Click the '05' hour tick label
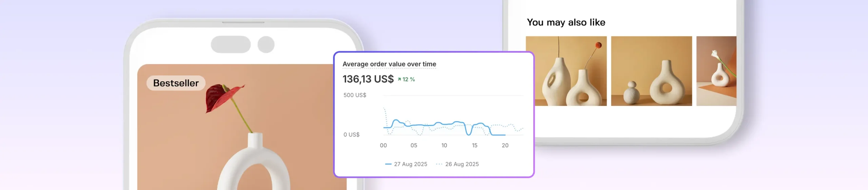This screenshot has height=190, width=868. (x=414, y=146)
